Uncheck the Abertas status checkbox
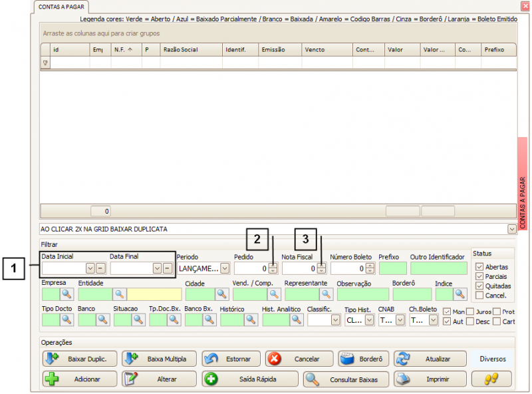532x394 pixels. click(x=479, y=267)
